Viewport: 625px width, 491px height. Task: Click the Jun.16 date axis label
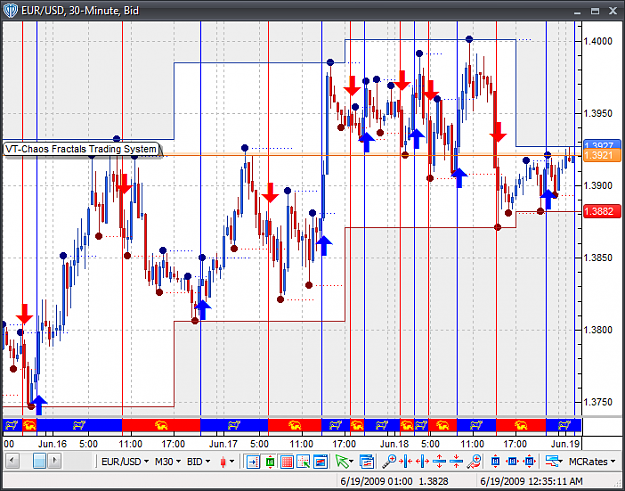[x=53, y=444]
